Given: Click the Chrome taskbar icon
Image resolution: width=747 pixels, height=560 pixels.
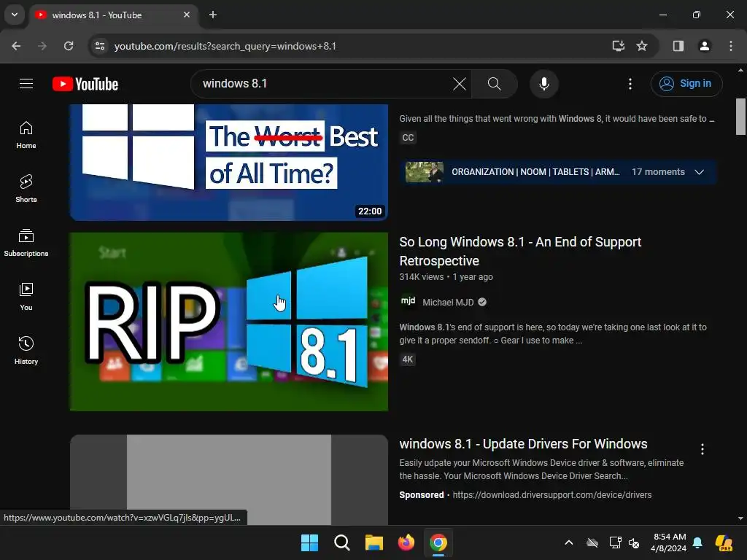Looking at the screenshot, I should click(438, 542).
